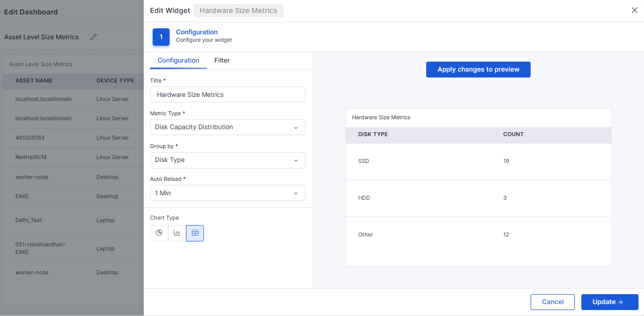Click the step 1 Configuration badge
The width and height of the screenshot is (644, 316).
161,37
